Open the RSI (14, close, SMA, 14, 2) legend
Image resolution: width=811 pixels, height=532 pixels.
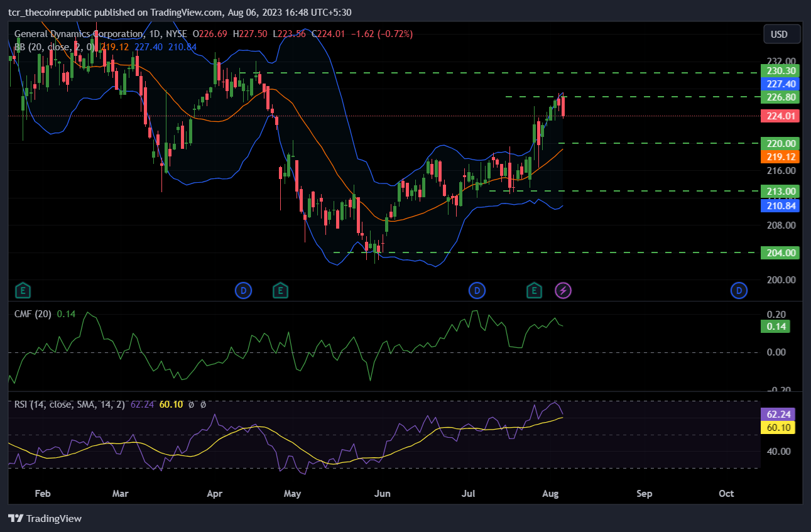70,404
